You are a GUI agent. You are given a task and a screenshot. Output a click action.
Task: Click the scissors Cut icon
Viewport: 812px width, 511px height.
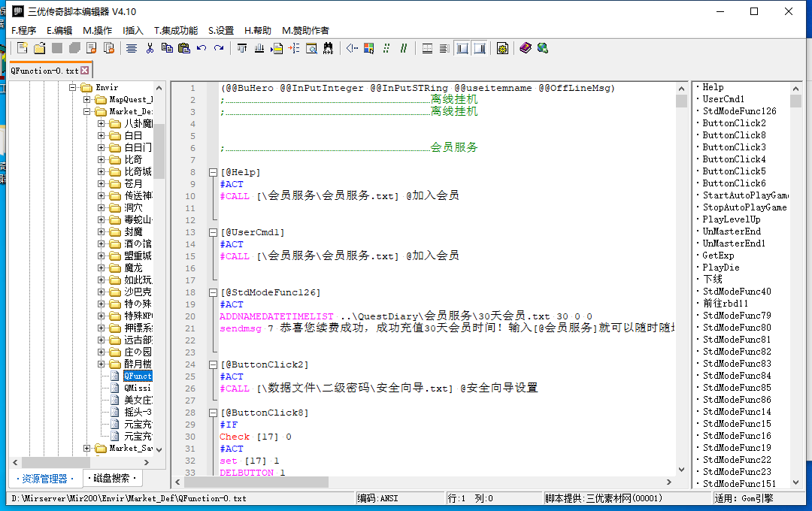point(150,48)
